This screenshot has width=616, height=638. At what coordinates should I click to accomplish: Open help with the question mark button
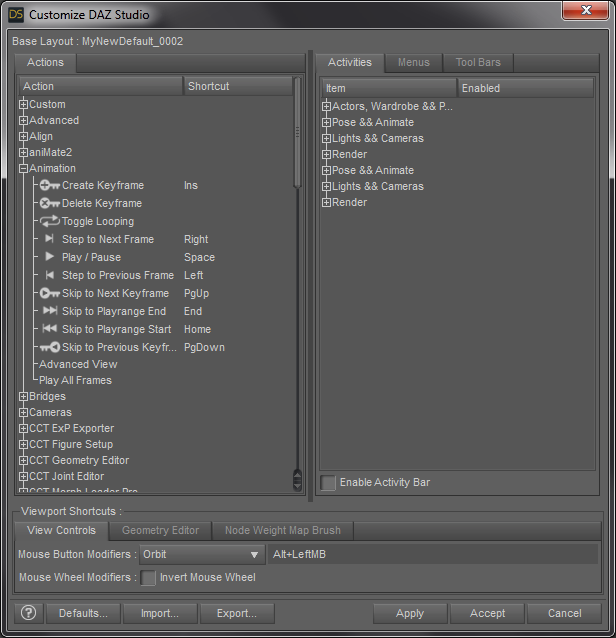pyautogui.click(x=28, y=613)
